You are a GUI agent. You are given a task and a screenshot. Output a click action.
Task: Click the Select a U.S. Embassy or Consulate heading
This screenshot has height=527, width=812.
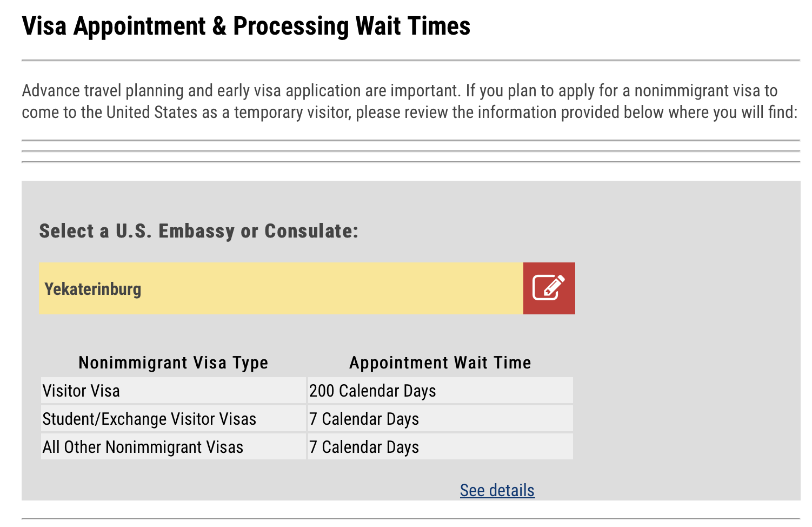pos(198,231)
